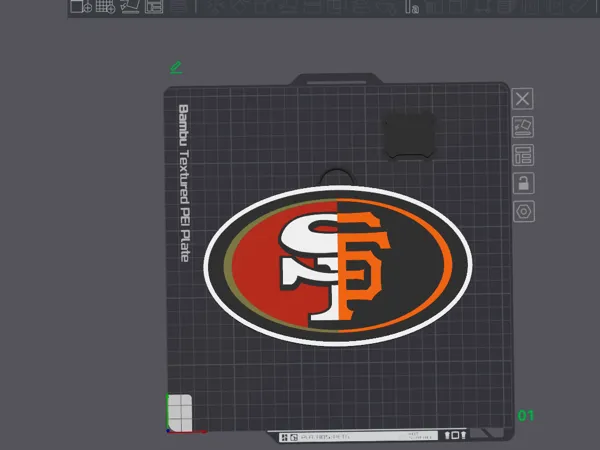This screenshot has width=600, height=450.
Task: Edit plate name with green pencil icon
Action: coord(176,67)
